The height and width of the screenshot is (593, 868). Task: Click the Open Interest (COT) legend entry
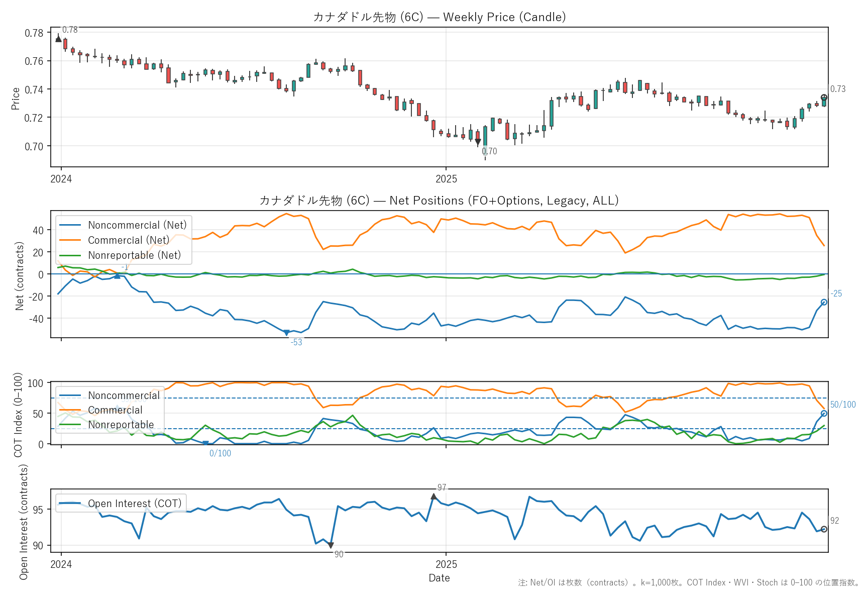click(x=134, y=504)
